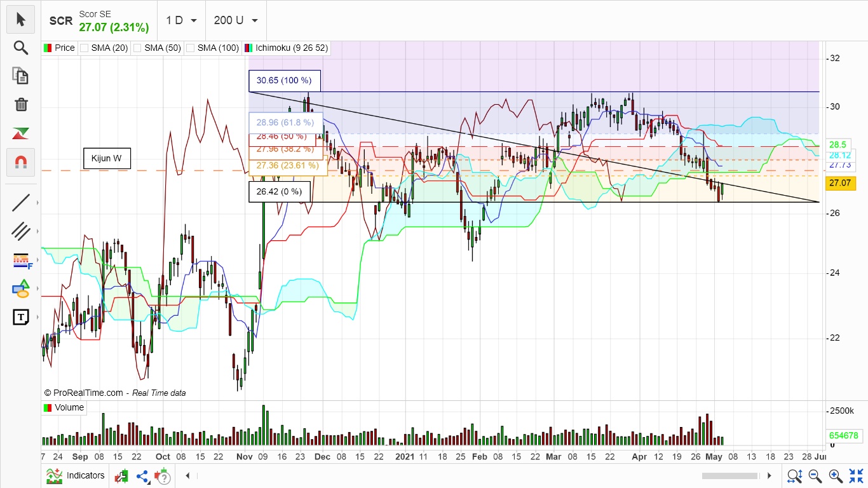Select the parallel lines channel tool

[20, 231]
